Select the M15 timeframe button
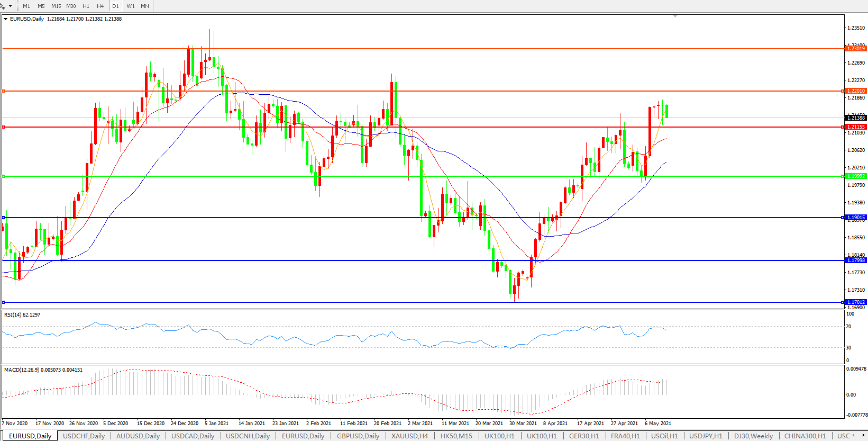Viewport: 868px width, 441px height. 56,6
